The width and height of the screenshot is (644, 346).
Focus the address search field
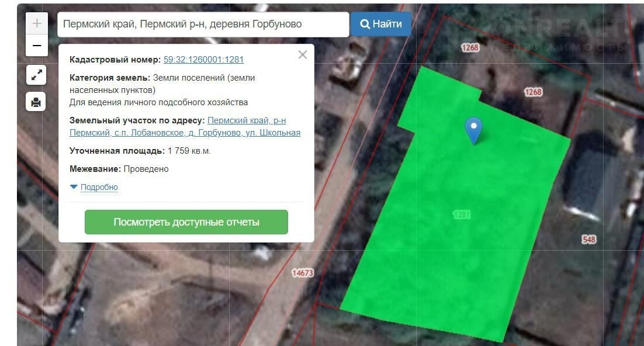(203, 24)
